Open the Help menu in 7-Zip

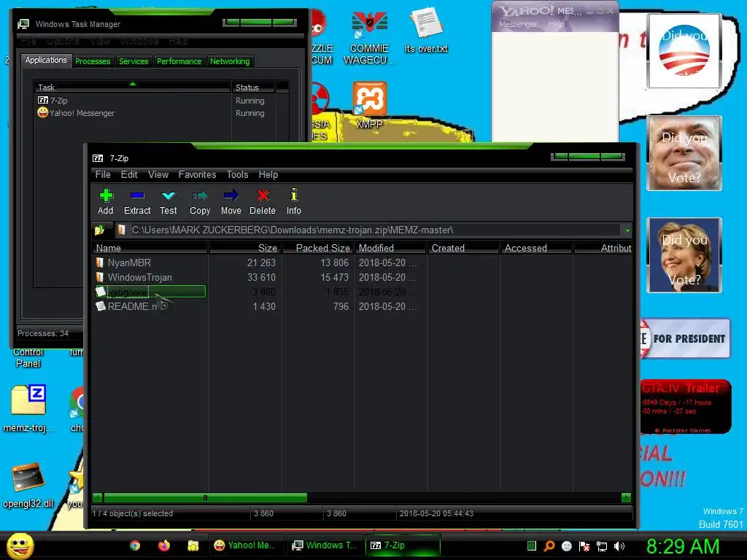(x=268, y=175)
